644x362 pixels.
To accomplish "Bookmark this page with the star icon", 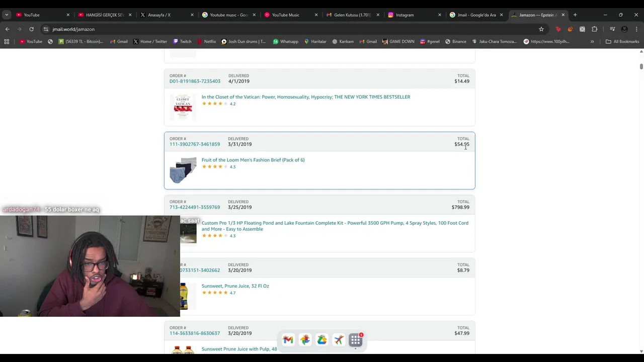I will click(541, 29).
